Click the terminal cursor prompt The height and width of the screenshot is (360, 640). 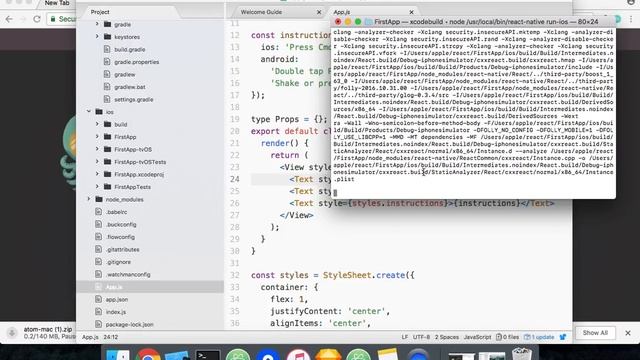(x=335, y=193)
